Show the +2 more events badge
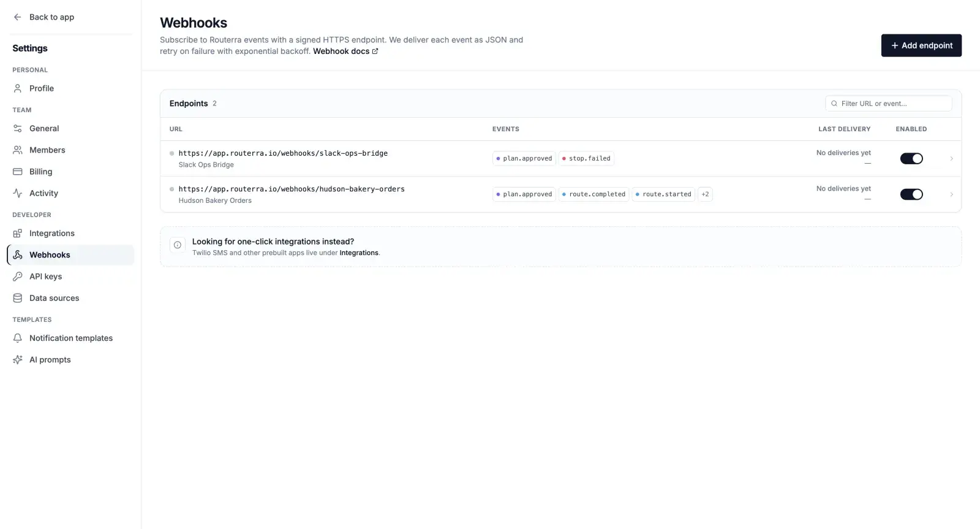 click(x=705, y=194)
